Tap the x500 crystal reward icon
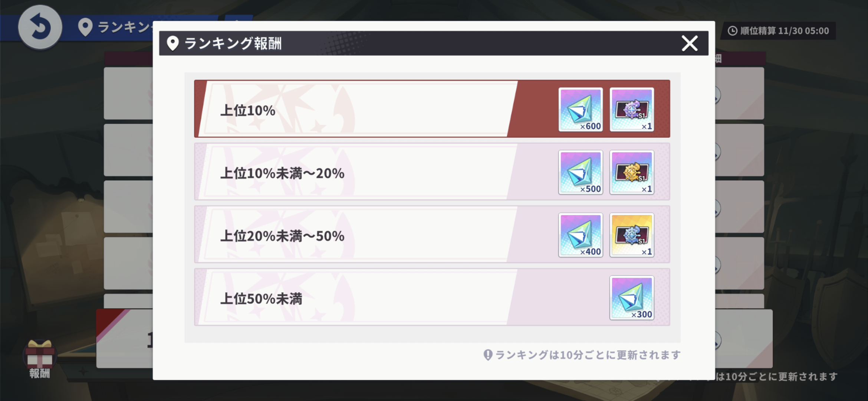The height and width of the screenshot is (401, 868). click(x=581, y=172)
